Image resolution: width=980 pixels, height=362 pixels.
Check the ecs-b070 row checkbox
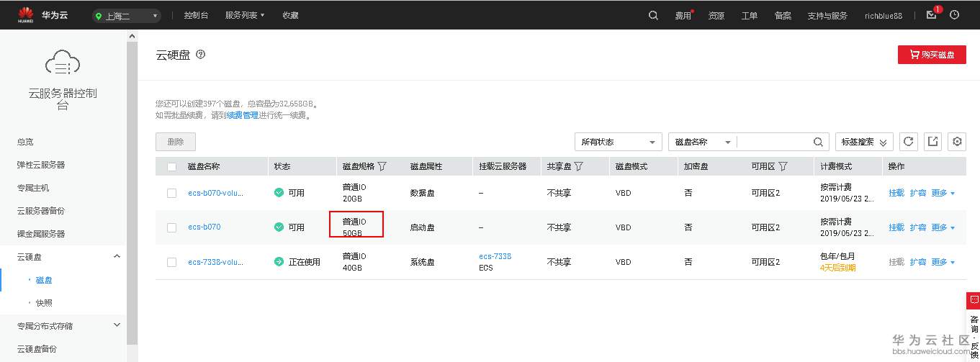(x=171, y=227)
